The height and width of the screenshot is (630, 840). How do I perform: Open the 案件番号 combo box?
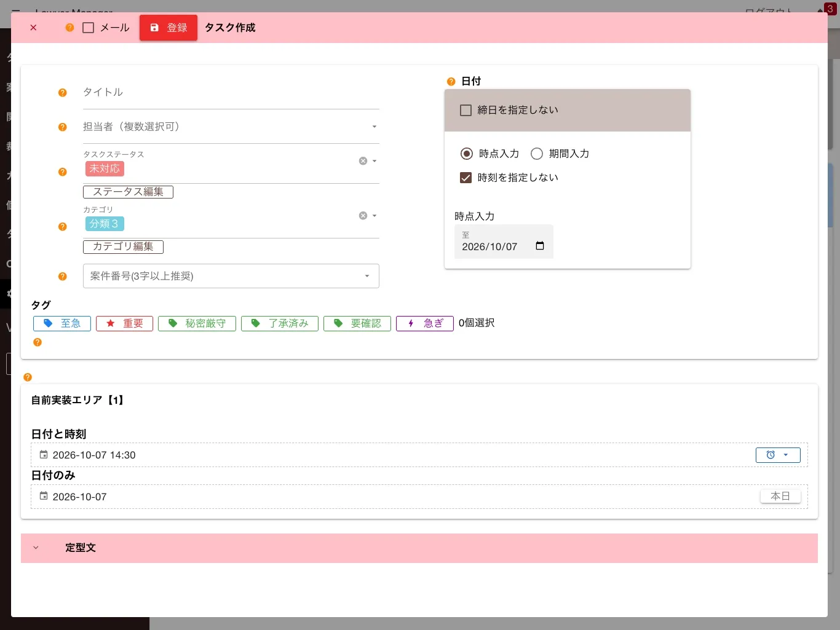[231, 276]
